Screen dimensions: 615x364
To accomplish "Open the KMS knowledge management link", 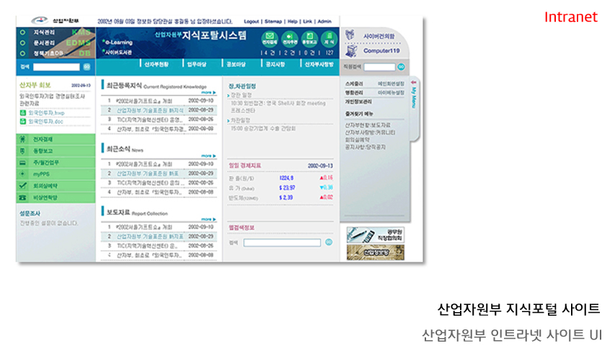I will (81, 32).
